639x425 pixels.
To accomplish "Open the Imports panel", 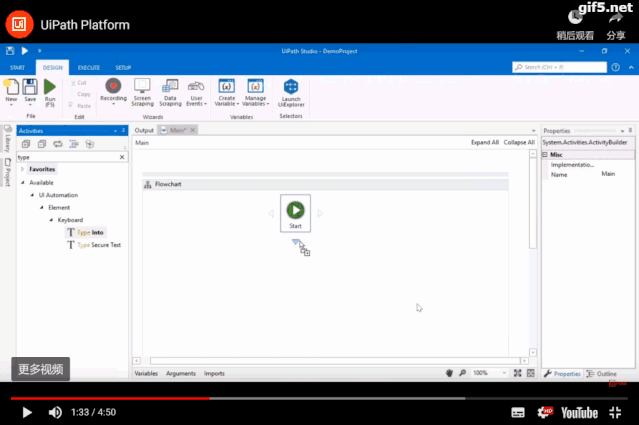I will tap(214, 373).
